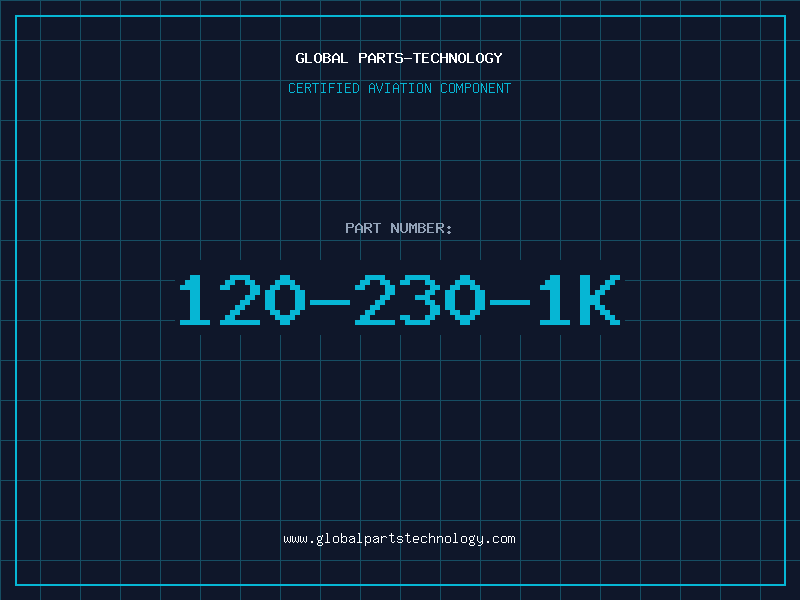Click the GLOBAL PARTS-TECHNOLOGY heading

399,58
